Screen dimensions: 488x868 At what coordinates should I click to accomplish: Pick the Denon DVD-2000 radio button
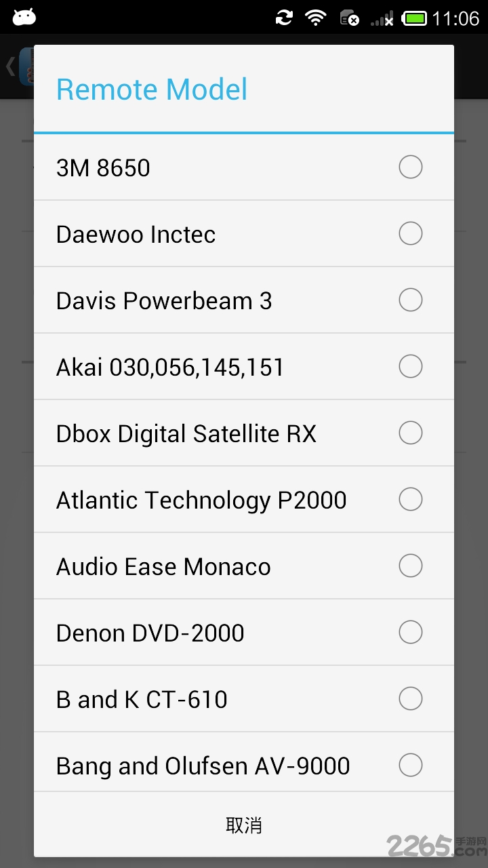(410, 632)
